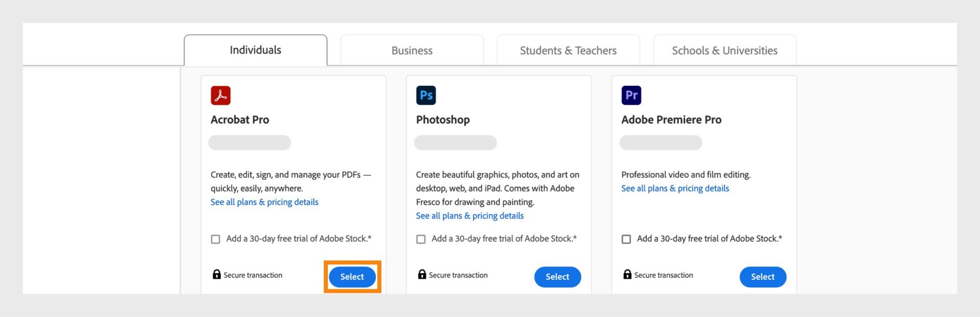
Task: Click the Photoshop Ps icon
Action: [x=426, y=95]
